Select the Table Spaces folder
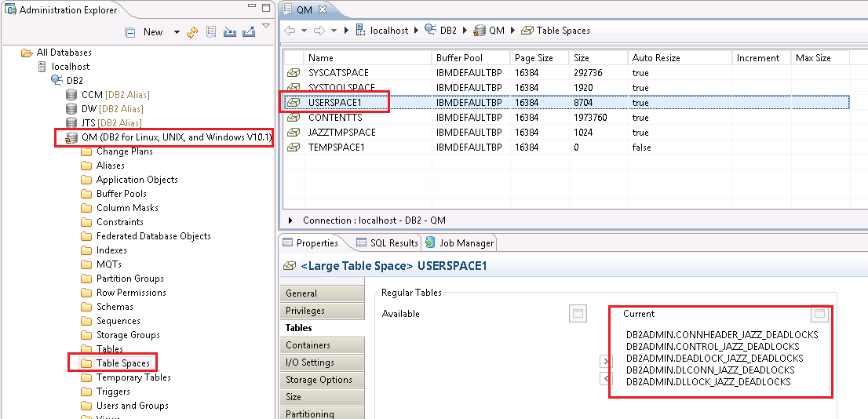This screenshot has height=419, width=868. point(115,363)
